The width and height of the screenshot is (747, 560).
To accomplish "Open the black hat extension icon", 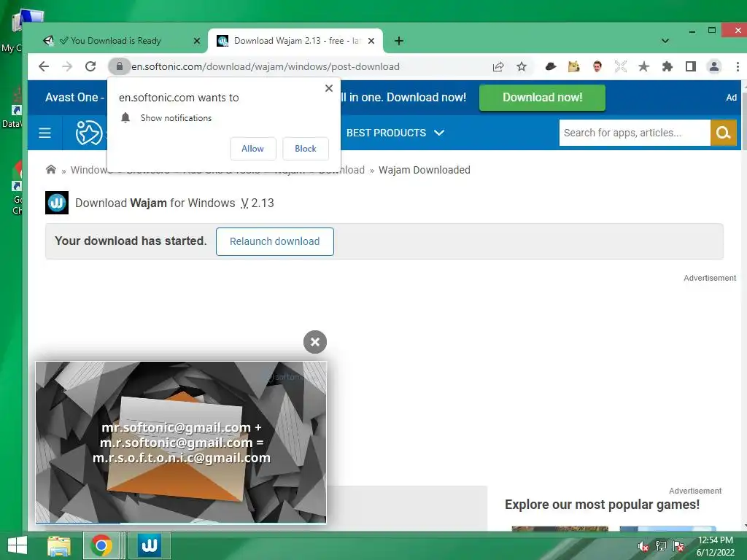I will (550, 66).
